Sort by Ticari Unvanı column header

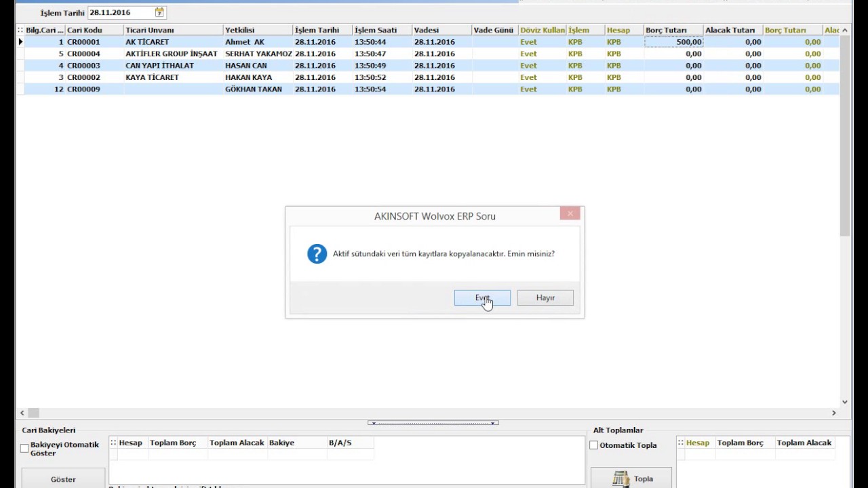tap(173, 30)
